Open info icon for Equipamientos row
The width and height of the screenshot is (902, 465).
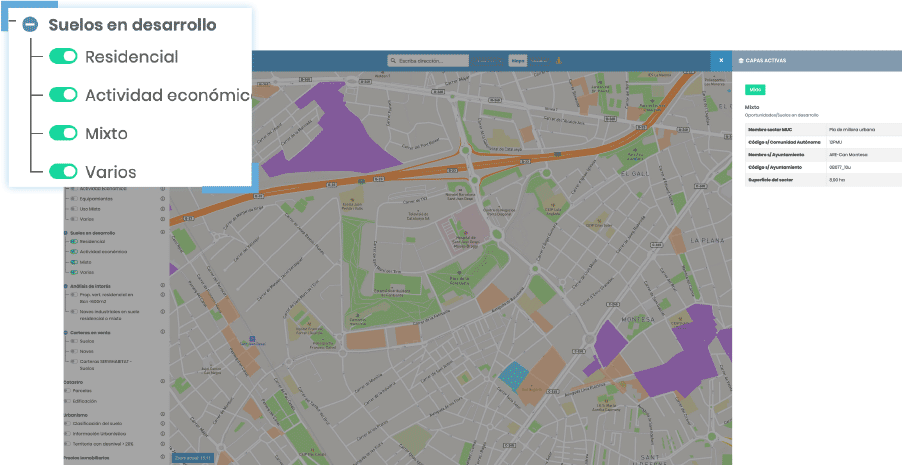click(x=163, y=199)
